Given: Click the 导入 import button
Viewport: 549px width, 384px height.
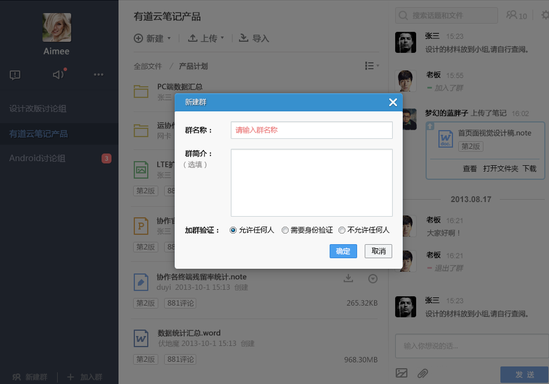Looking at the screenshot, I should tap(254, 38).
